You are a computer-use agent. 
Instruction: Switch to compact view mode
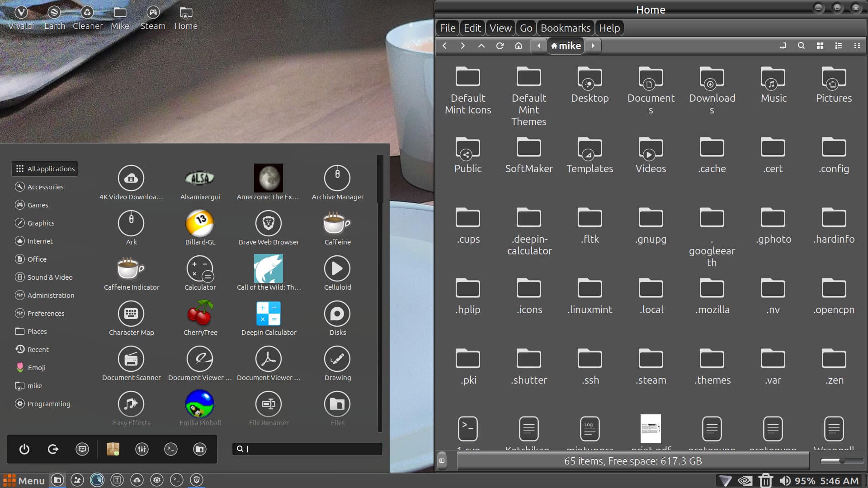click(x=857, y=46)
